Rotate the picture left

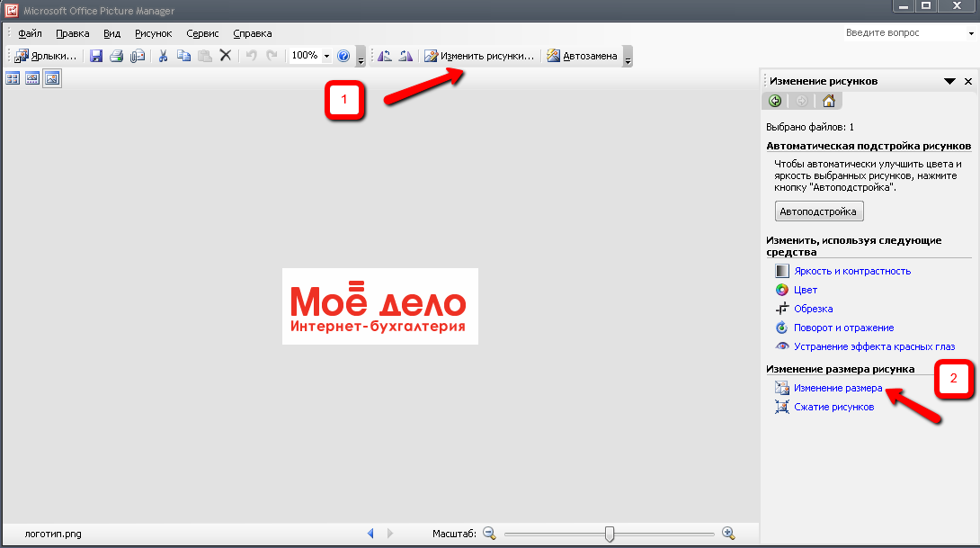click(385, 56)
